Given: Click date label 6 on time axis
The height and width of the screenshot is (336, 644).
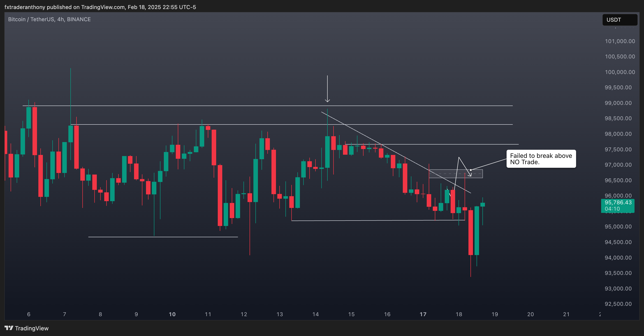Looking at the screenshot, I should click(29, 314).
